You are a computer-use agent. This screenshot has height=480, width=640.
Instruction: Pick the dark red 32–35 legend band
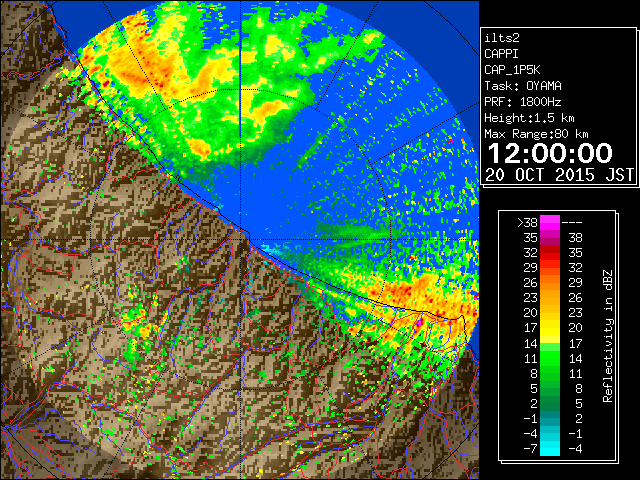pyautogui.click(x=550, y=253)
